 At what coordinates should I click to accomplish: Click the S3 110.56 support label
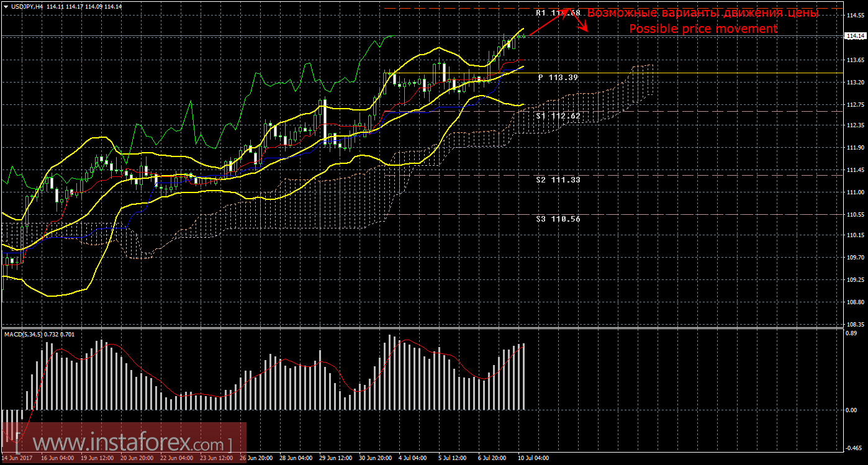pyautogui.click(x=558, y=219)
